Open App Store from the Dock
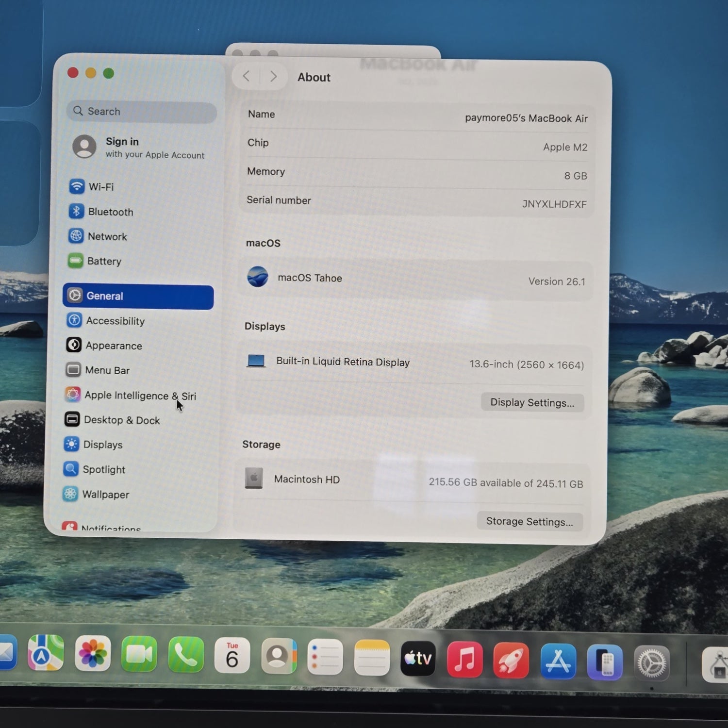Image resolution: width=728 pixels, height=728 pixels. [558, 661]
